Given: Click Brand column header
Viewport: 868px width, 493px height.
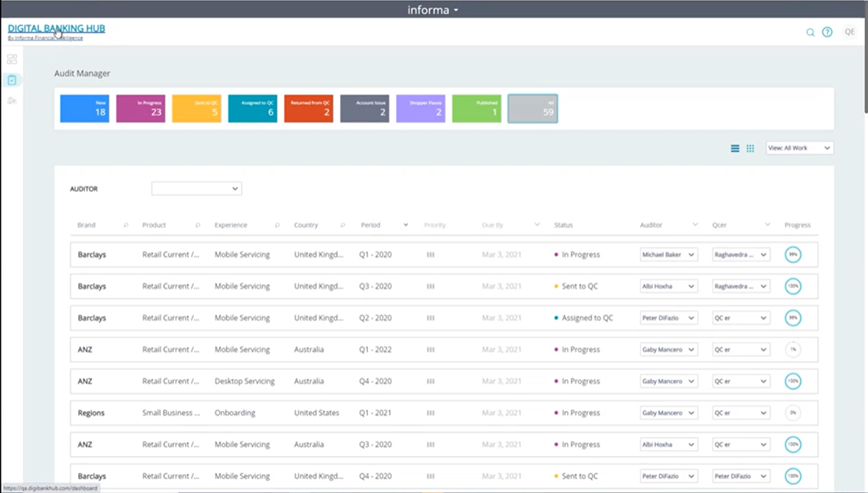Looking at the screenshot, I should click(86, 225).
